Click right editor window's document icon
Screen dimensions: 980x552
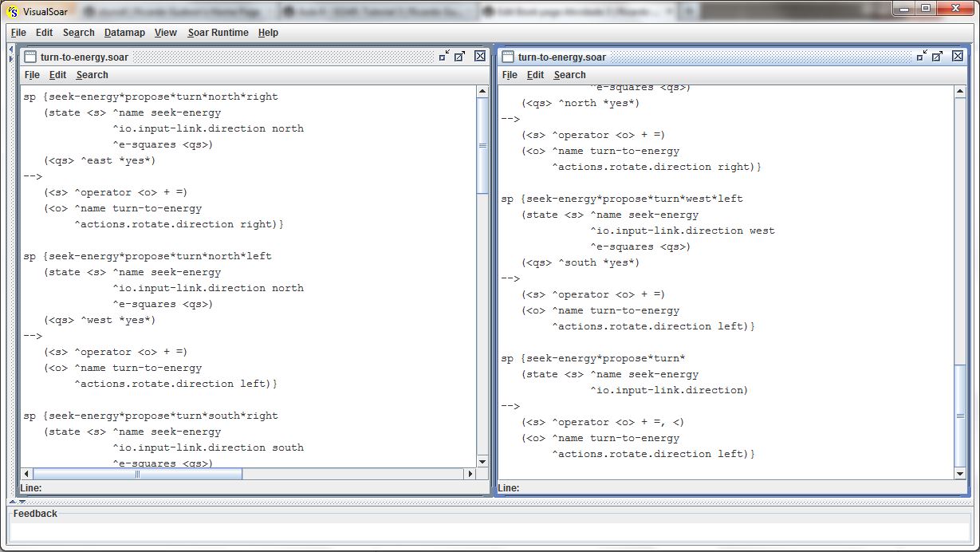[x=507, y=57]
